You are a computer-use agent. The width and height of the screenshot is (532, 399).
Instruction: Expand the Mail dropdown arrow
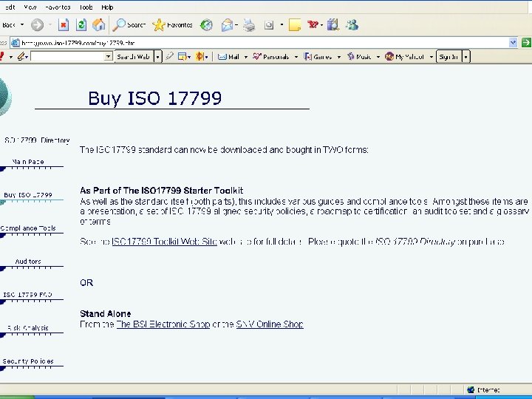tap(245, 57)
